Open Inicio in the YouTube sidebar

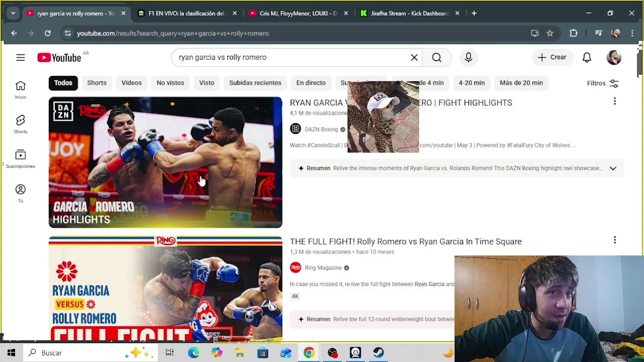coord(20,90)
